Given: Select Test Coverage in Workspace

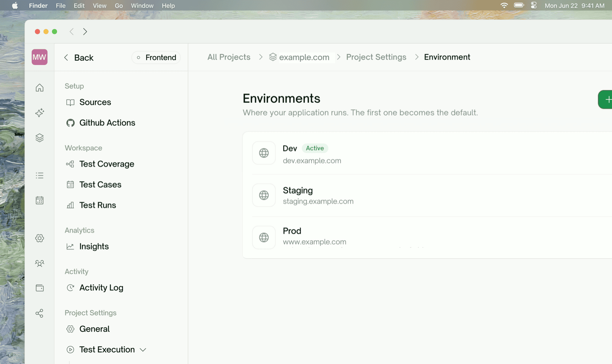Looking at the screenshot, I should [x=100, y=164].
